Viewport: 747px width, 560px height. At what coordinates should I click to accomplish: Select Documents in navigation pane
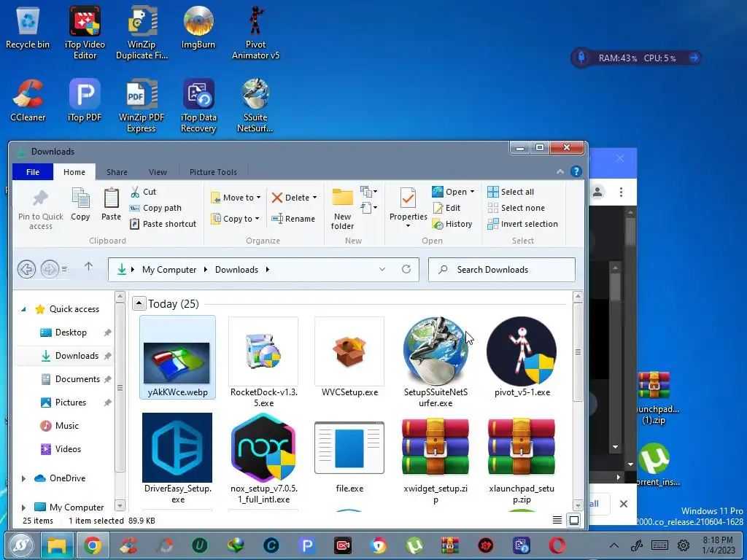(77, 379)
